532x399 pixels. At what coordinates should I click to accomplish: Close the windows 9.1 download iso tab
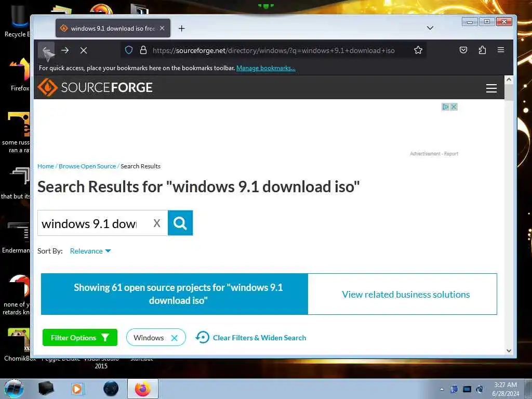coord(162,28)
